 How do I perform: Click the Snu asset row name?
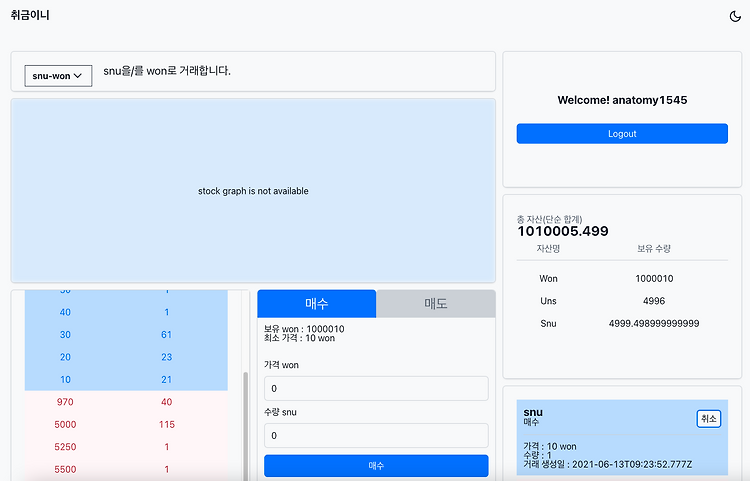click(548, 324)
